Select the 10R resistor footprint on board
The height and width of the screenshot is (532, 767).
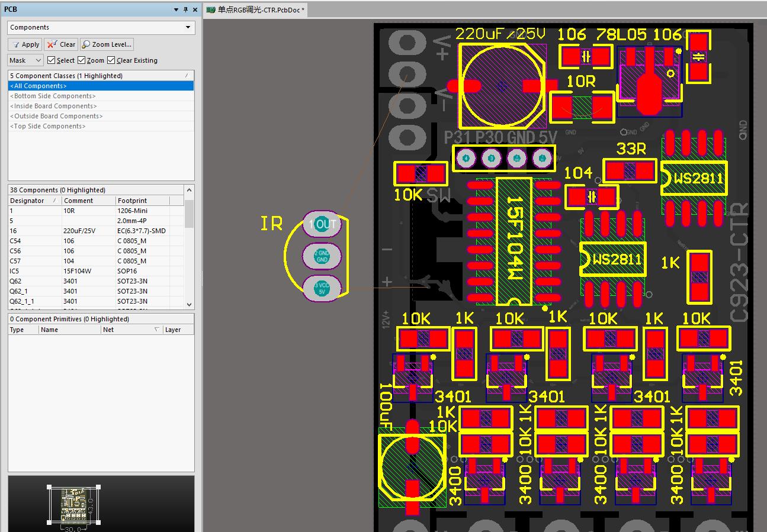click(582, 108)
